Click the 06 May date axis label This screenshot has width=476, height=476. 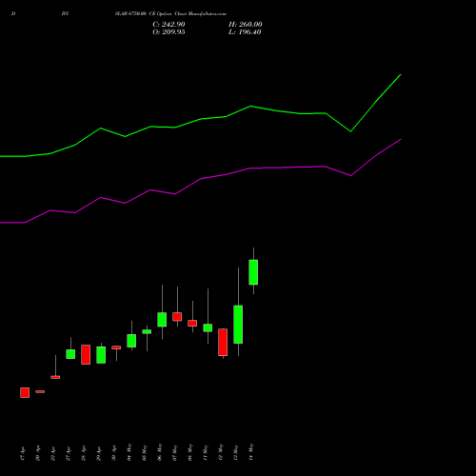pyautogui.click(x=160, y=452)
